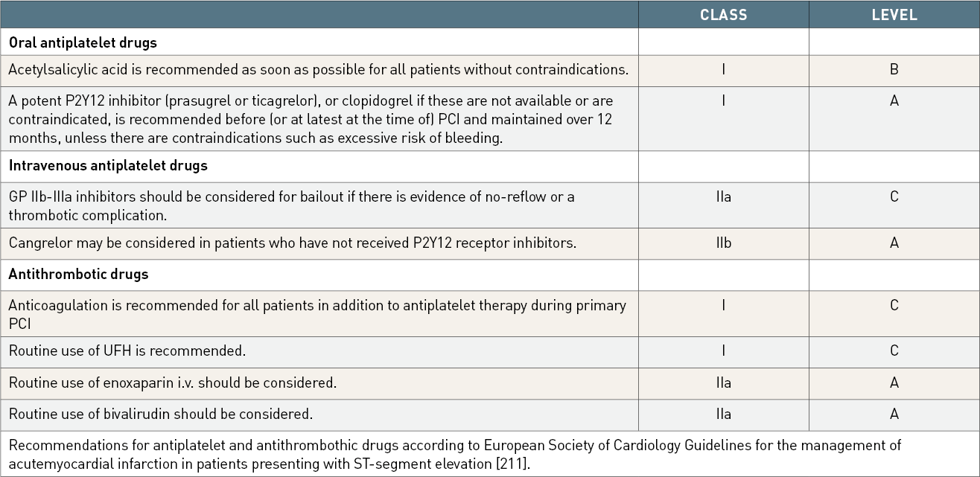Select the IIb class cell for Cangrelor
The image size is (980, 477).
click(723, 243)
